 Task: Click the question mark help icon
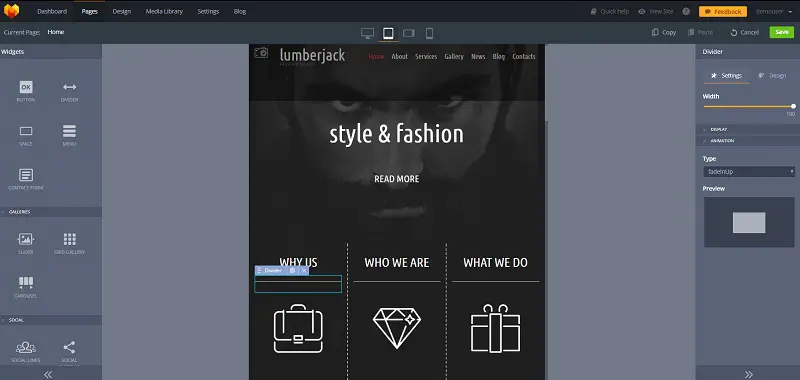[x=686, y=11]
